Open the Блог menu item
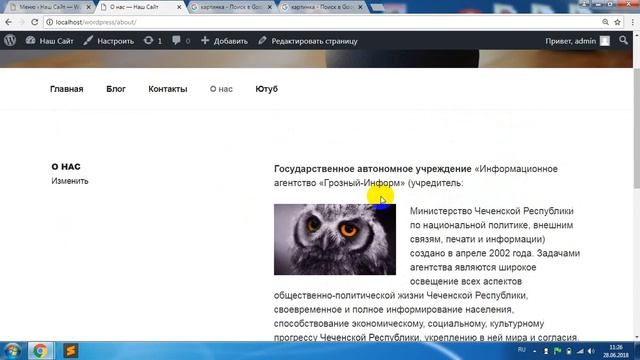The height and width of the screenshot is (360, 640). [116, 89]
